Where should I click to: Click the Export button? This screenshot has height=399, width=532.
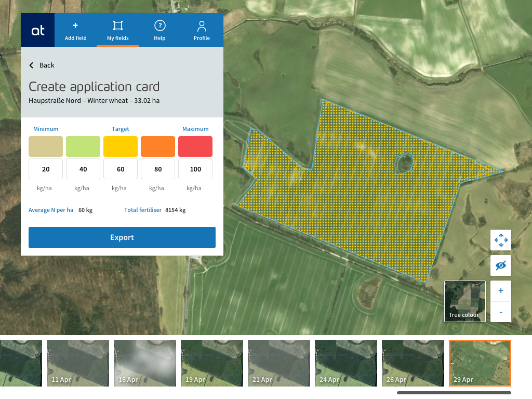pyautogui.click(x=122, y=237)
